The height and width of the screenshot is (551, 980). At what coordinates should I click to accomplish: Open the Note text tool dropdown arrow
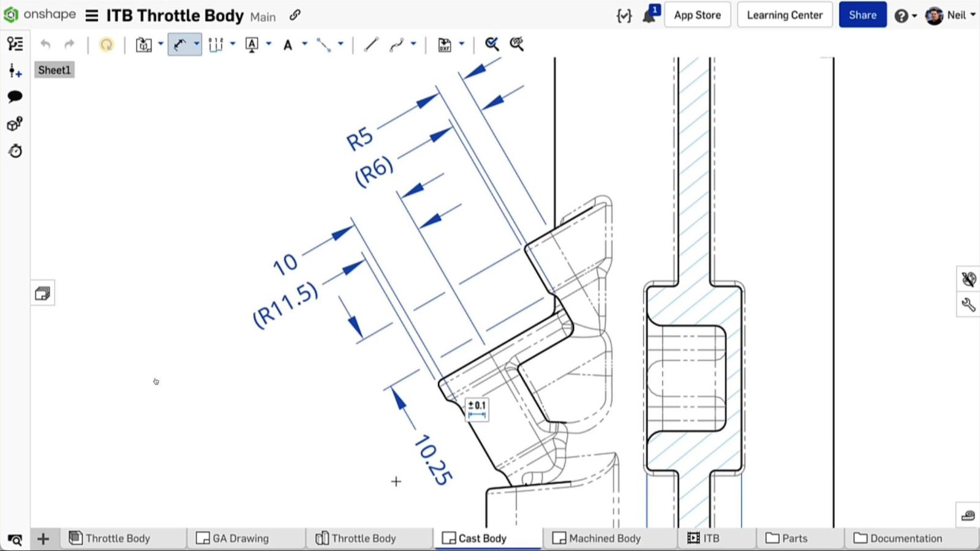click(x=304, y=44)
